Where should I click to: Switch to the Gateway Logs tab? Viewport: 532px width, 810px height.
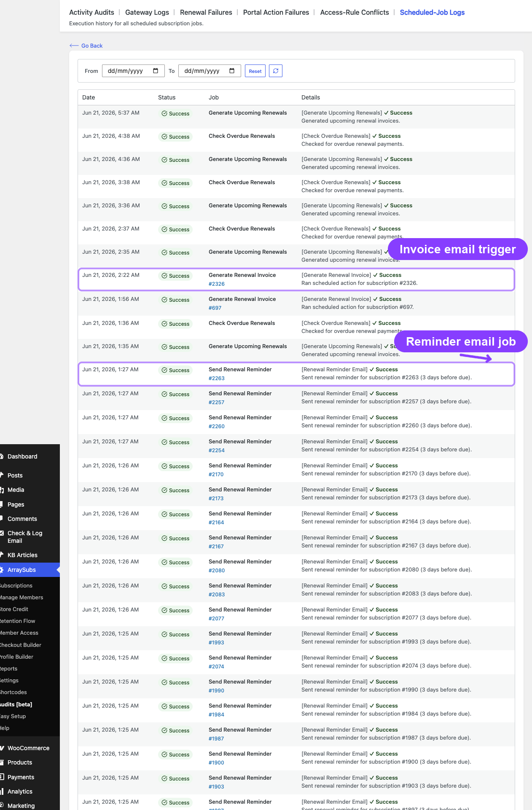point(147,12)
